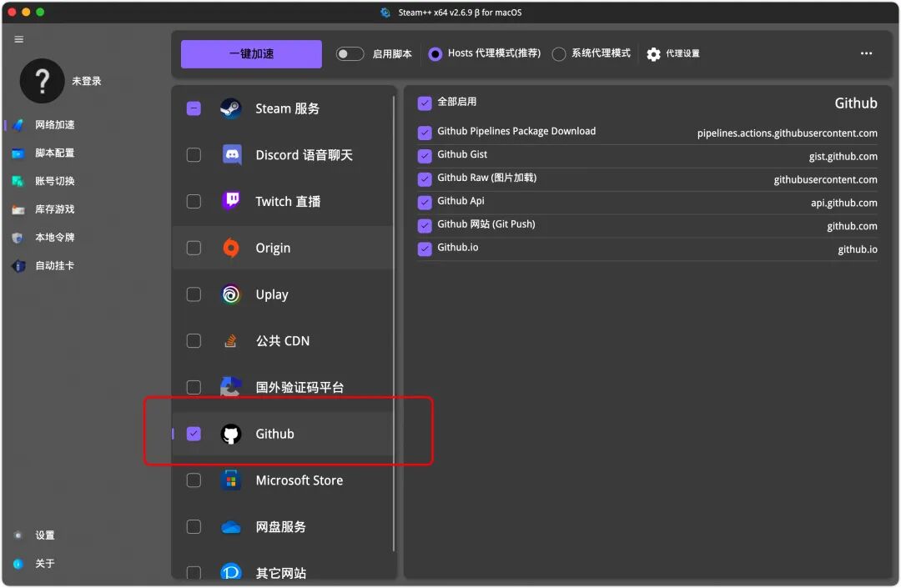Check the Twitch 直播 checkbox
This screenshot has width=901, height=588.
click(194, 202)
